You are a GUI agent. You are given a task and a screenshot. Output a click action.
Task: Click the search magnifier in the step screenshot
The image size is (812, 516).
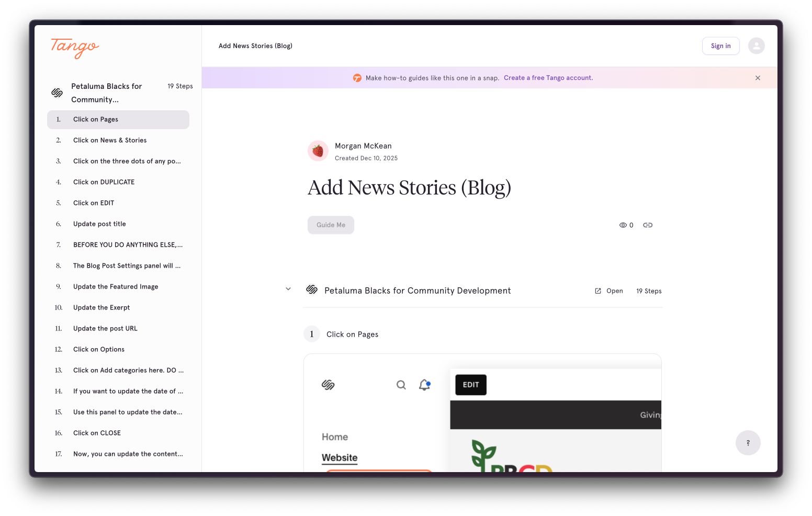pyautogui.click(x=401, y=385)
